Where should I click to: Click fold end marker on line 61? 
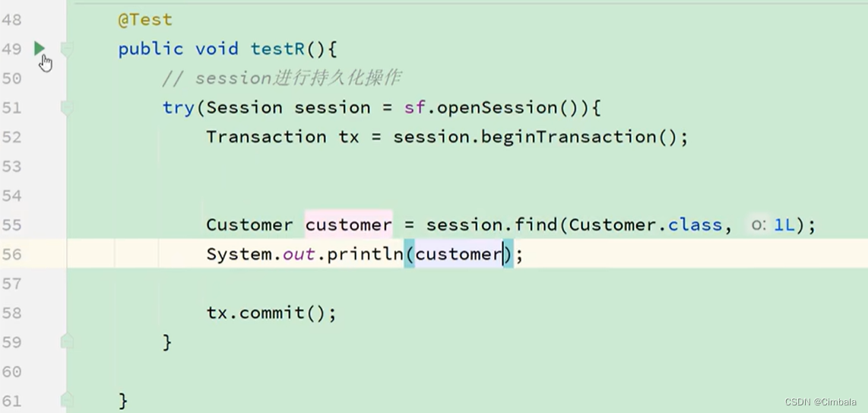coord(67,400)
